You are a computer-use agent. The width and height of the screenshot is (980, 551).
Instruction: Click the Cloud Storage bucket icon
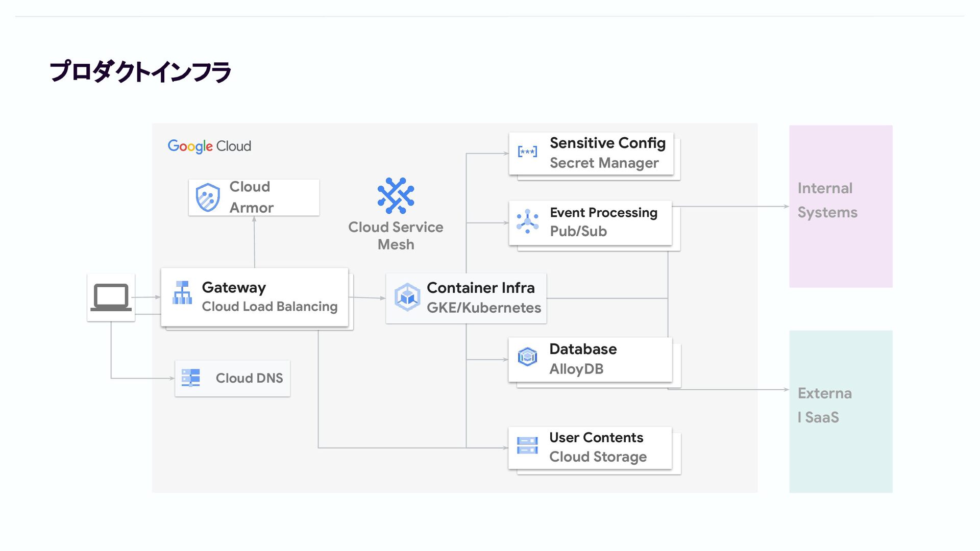click(x=527, y=445)
